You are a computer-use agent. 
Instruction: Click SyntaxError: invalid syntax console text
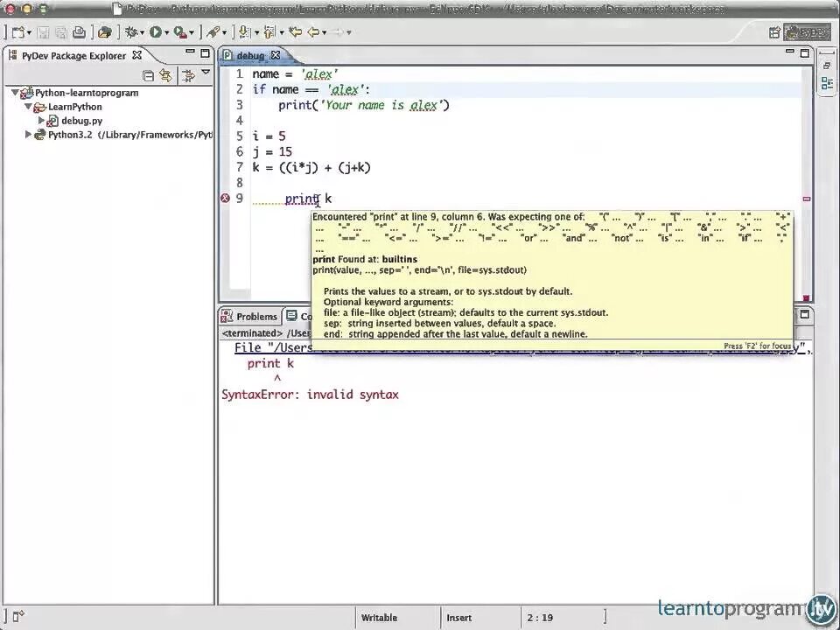coord(310,395)
